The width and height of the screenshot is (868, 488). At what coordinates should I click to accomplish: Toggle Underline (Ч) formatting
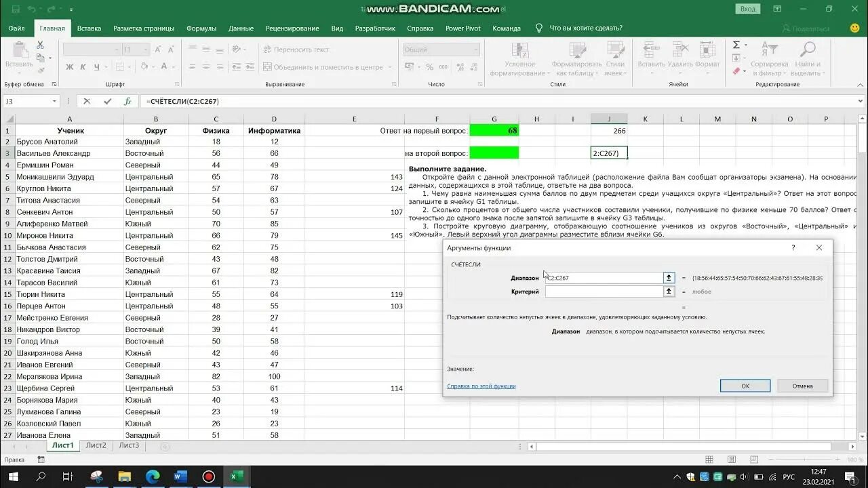(x=97, y=67)
